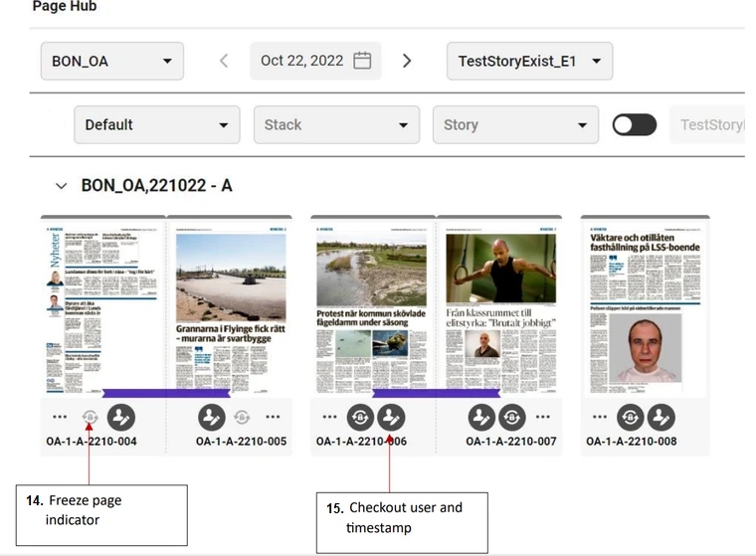Open three-dot menu for page OA-1-A-2210-007
Viewport: 756px width, 556px height.
[543, 418]
